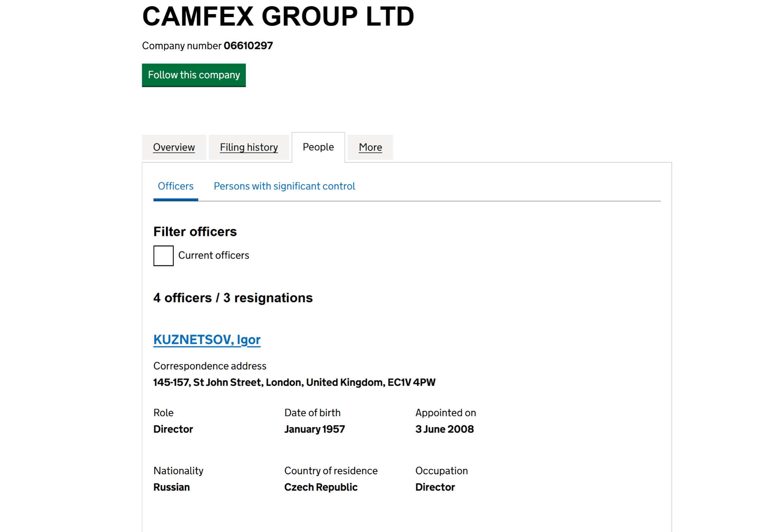Open the More tab

pos(370,147)
